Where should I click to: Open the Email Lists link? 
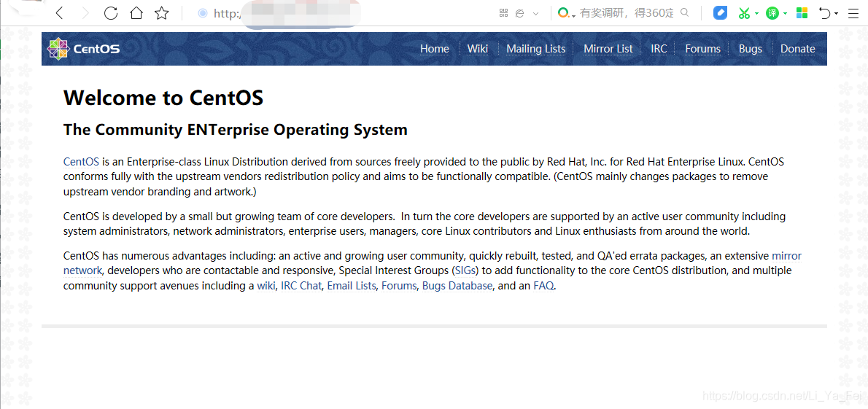pyautogui.click(x=352, y=286)
